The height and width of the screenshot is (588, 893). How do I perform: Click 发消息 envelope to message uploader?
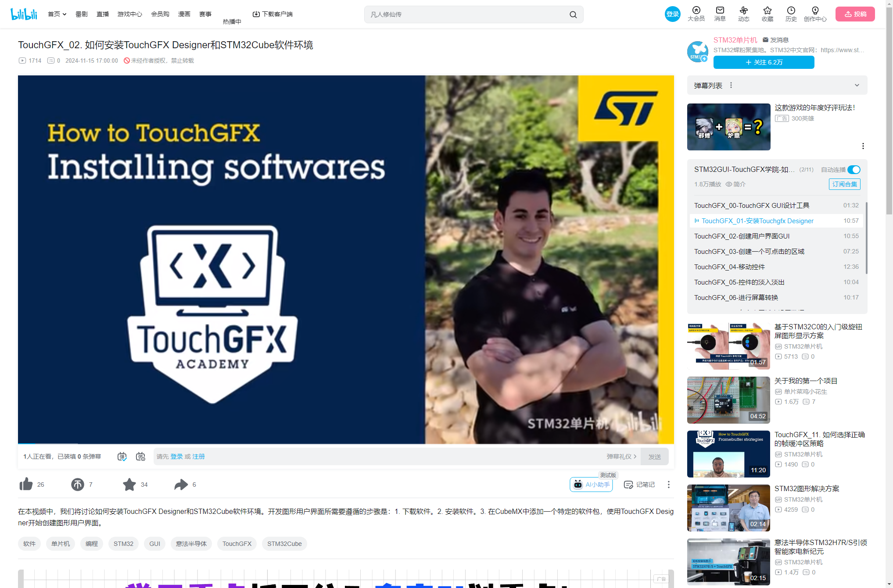(x=775, y=40)
